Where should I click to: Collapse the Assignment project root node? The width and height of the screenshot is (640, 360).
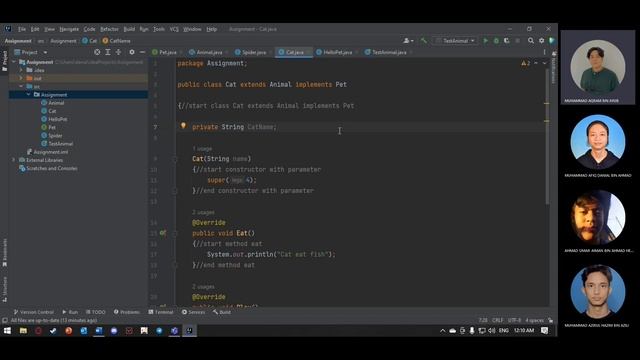point(14,62)
